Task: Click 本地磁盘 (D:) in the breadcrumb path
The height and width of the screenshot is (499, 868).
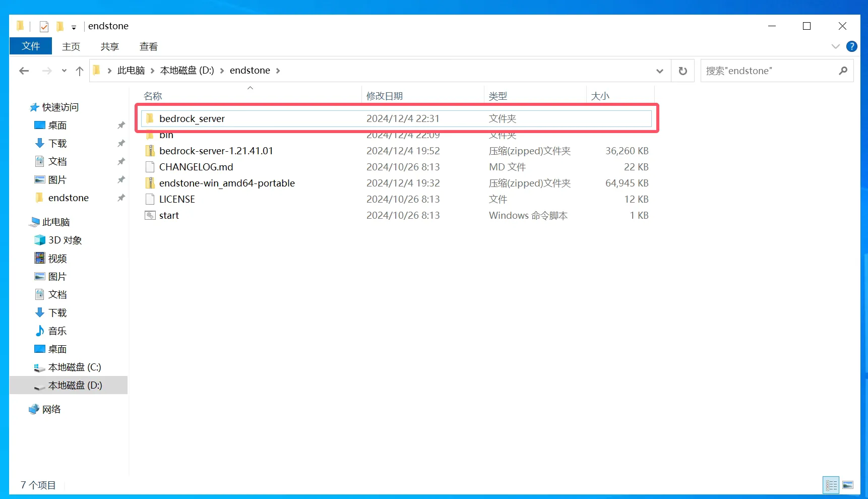Action: [187, 71]
